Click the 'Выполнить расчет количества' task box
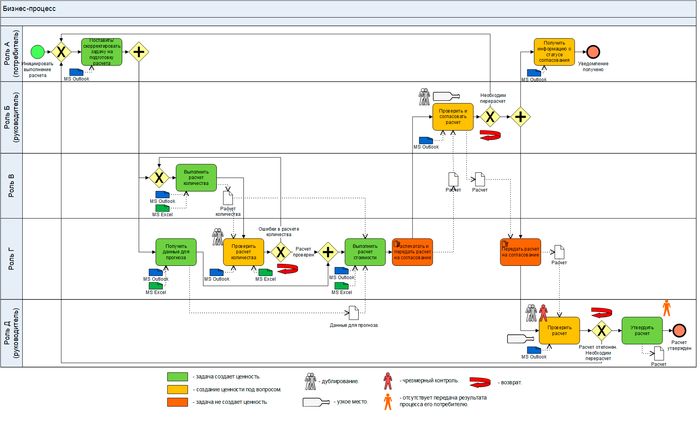This screenshot has width=700, height=423. (195, 177)
